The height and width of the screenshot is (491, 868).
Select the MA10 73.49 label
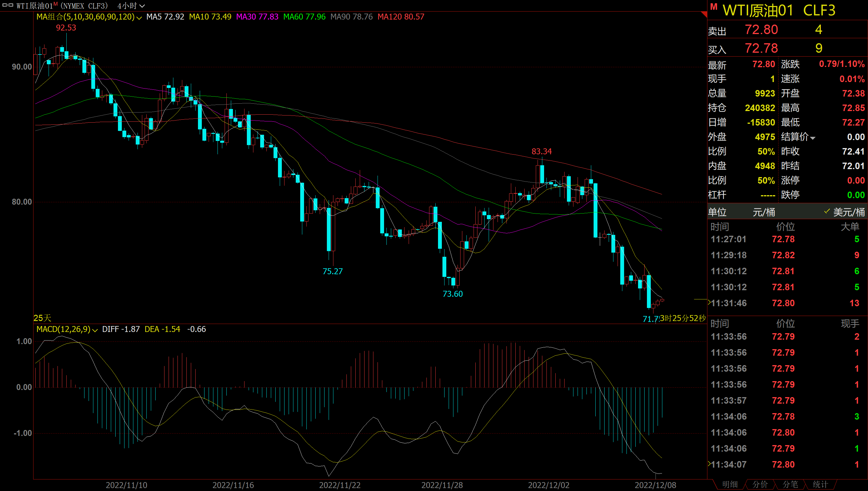(x=210, y=17)
